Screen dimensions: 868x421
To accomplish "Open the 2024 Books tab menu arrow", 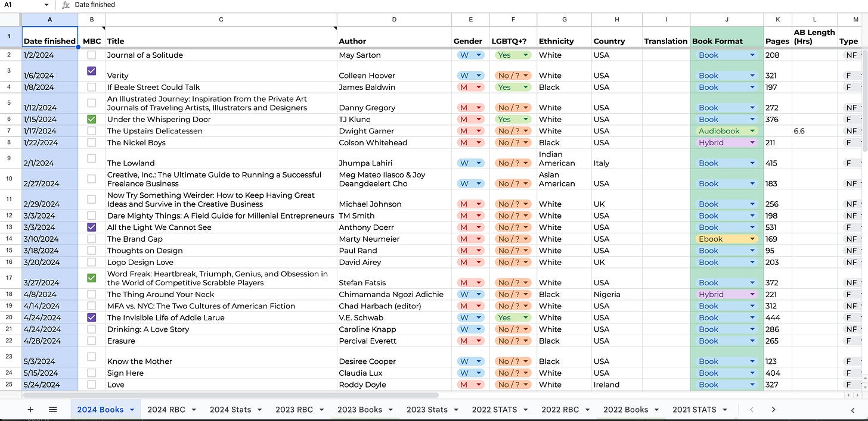I will 132,410.
